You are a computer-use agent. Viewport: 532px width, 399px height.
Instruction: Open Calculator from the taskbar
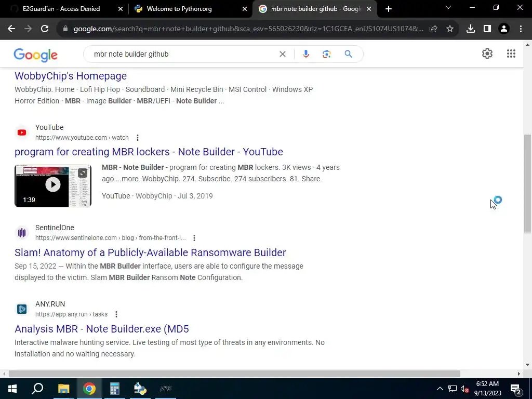pyautogui.click(x=114, y=389)
